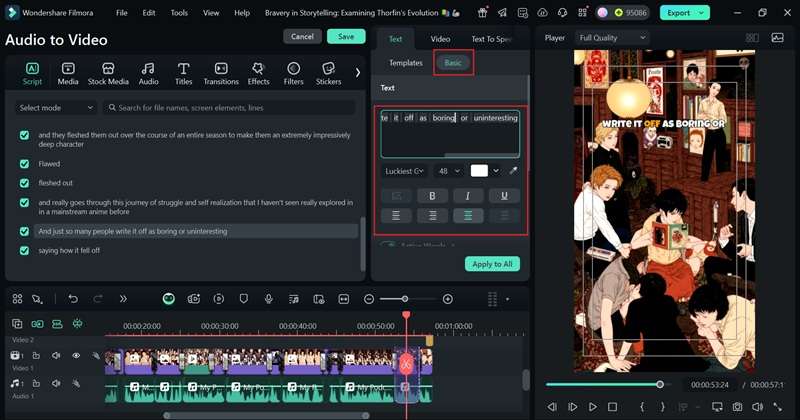
Task: Click the gift icon in title bar
Action: (482, 13)
